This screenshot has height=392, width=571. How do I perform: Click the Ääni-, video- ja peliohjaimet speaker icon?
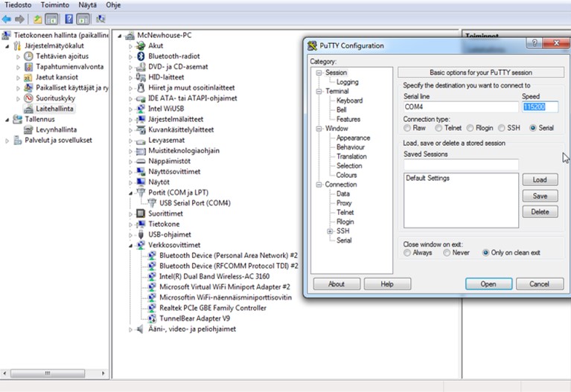tap(140, 329)
